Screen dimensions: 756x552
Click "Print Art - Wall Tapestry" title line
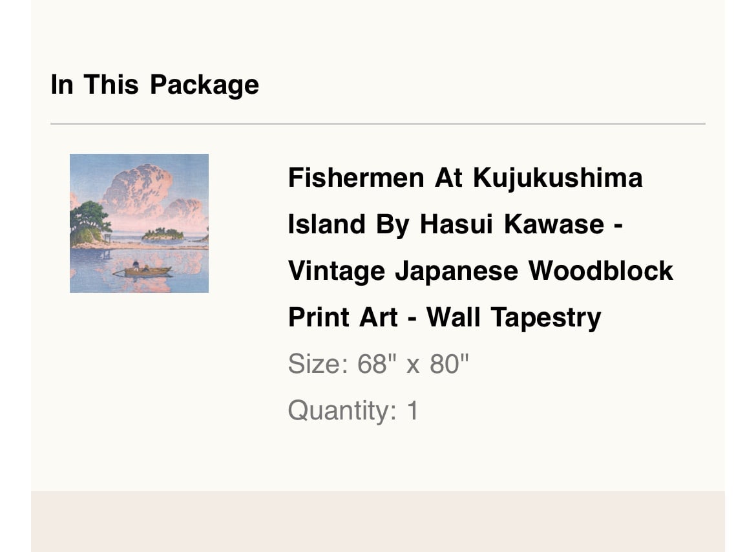coord(445,318)
